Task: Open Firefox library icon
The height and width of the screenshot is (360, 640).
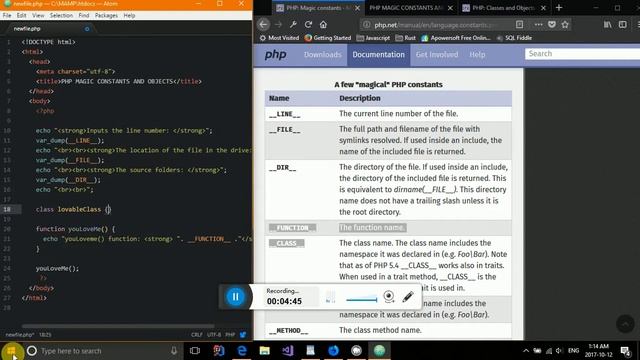Action: pyautogui.click(x=607, y=24)
